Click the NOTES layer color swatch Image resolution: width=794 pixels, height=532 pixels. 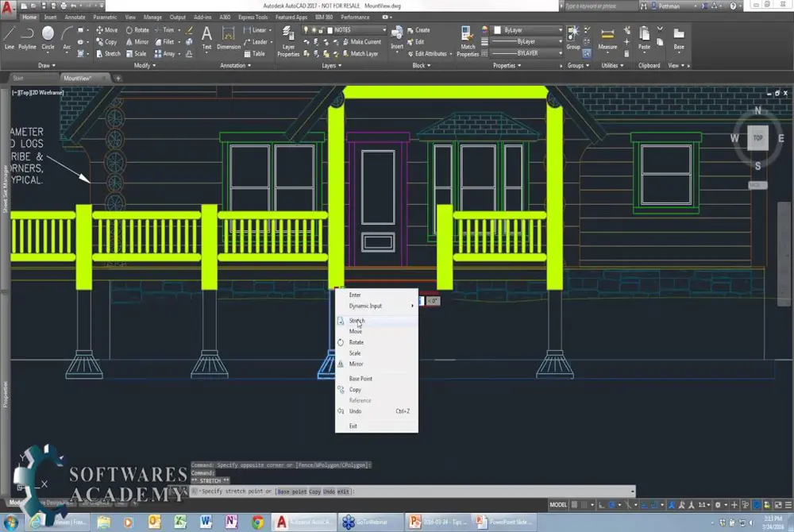(330, 30)
